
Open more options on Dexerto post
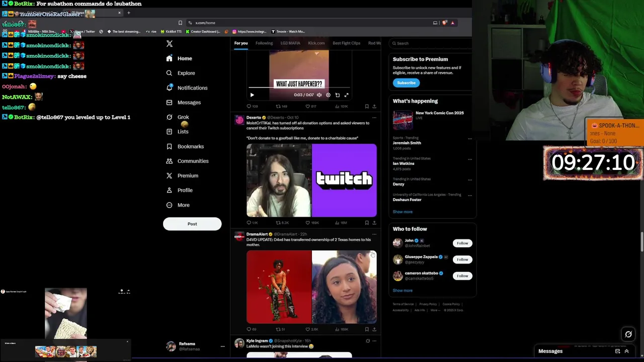(x=374, y=118)
